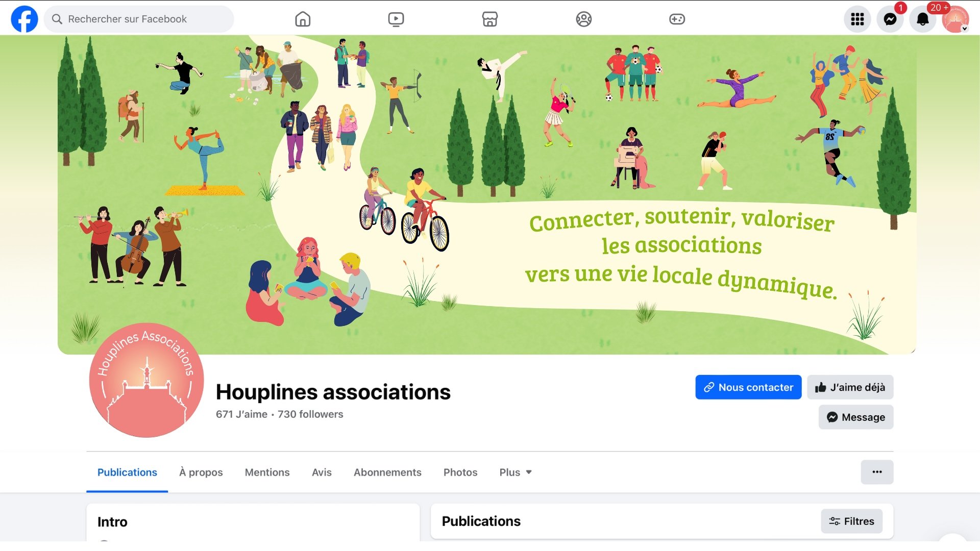Send a Message to the page
The height and width of the screenshot is (551, 980).
point(856,417)
